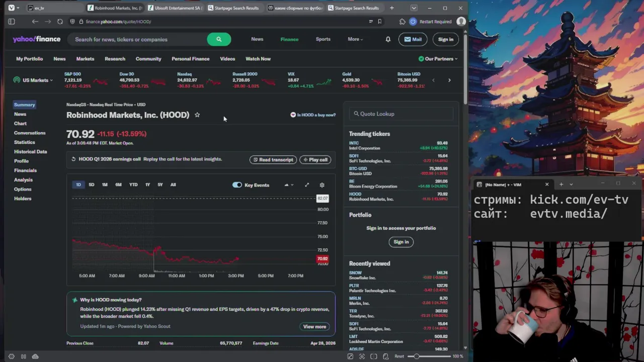This screenshot has width=644, height=362.
Task: Capture page screenshot from status bar
Action: pos(362,356)
